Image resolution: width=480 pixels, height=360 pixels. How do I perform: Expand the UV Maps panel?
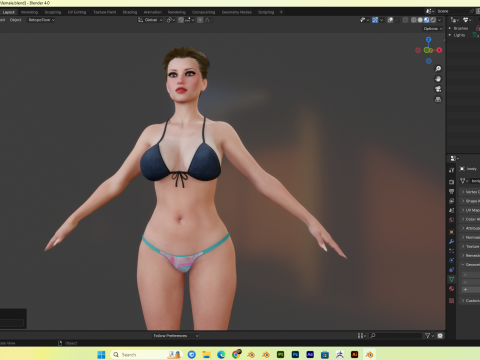click(x=470, y=210)
